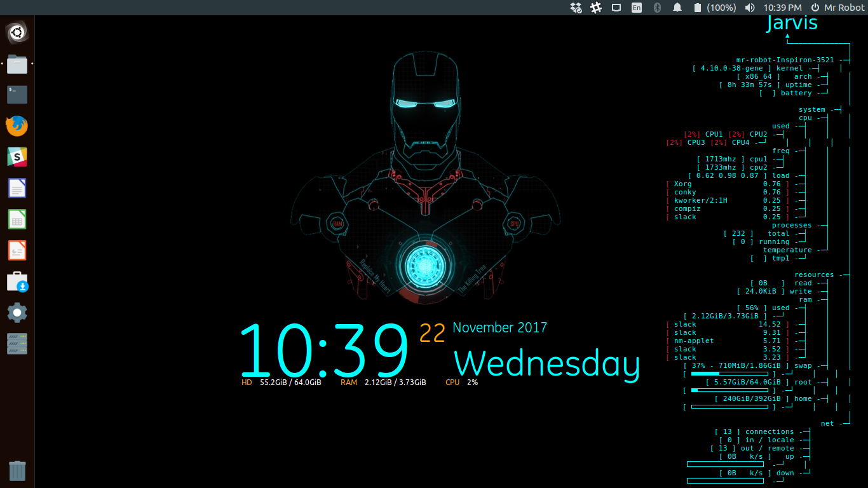Open the Trash in the launcher
This screenshot has width=868, height=488.
coord(17,470)
